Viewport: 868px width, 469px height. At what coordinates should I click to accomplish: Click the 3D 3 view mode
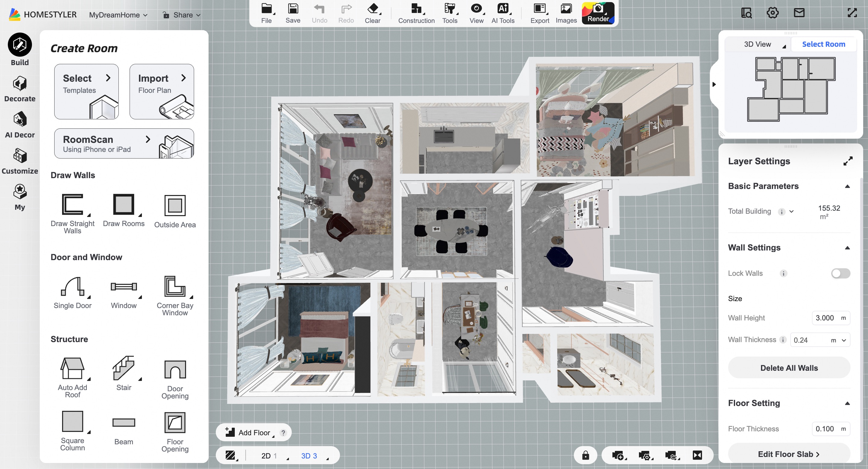(x=309, y=455)
